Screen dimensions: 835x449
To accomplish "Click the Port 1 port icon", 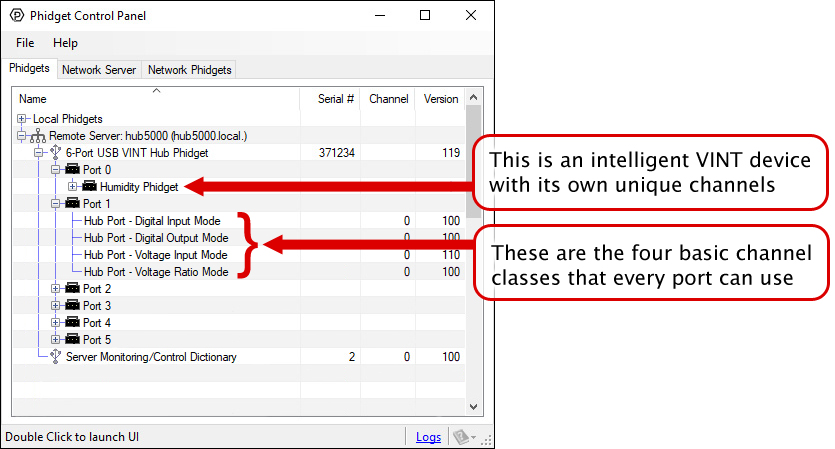I will (x=72, y=203).
